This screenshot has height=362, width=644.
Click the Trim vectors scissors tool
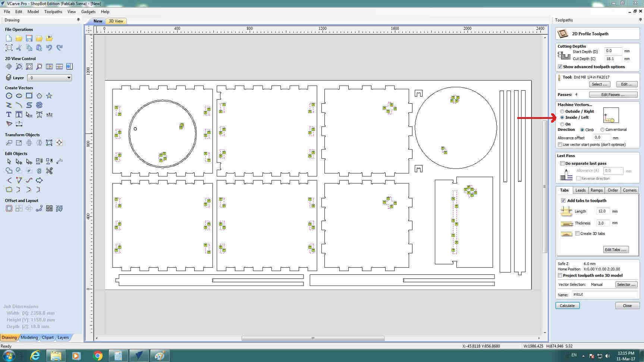pos(49,171)
